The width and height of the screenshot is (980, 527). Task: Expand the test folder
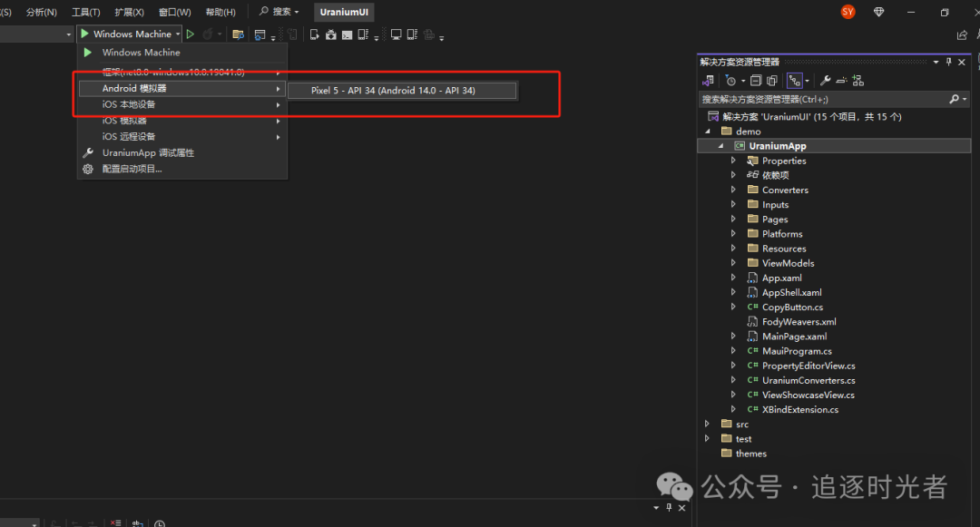708,438
